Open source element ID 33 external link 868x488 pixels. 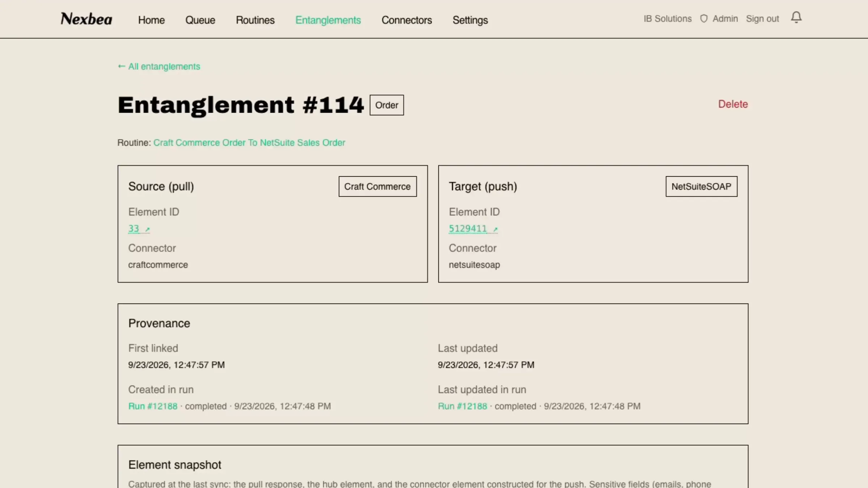click(x=139, y=229)
